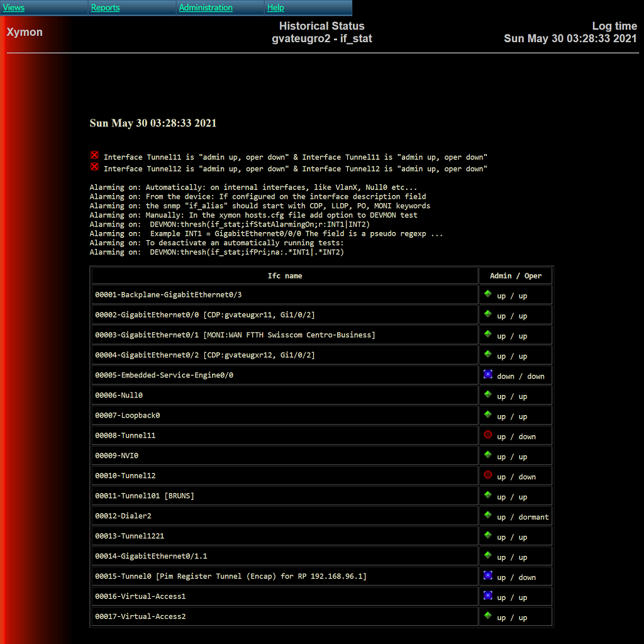
Task: Click red status icon in Tunnel11 row
Action: point(487,435)
